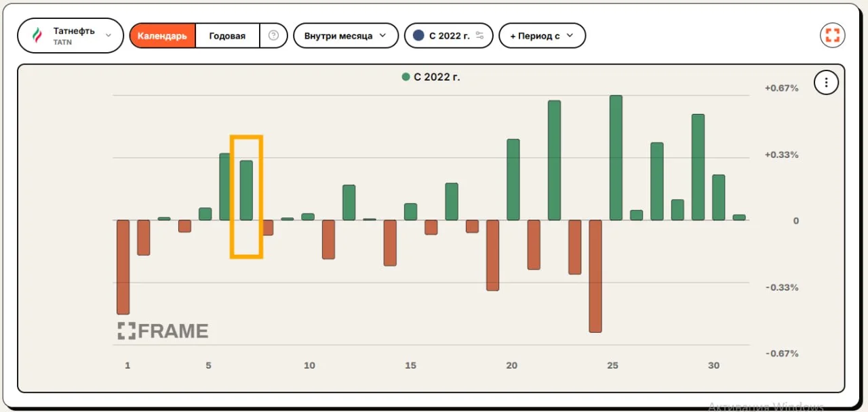Click the blue color dot for С 2022 г.
This screenshot has width=868, height=412.
pyautogui.click(x=418, y=35)
